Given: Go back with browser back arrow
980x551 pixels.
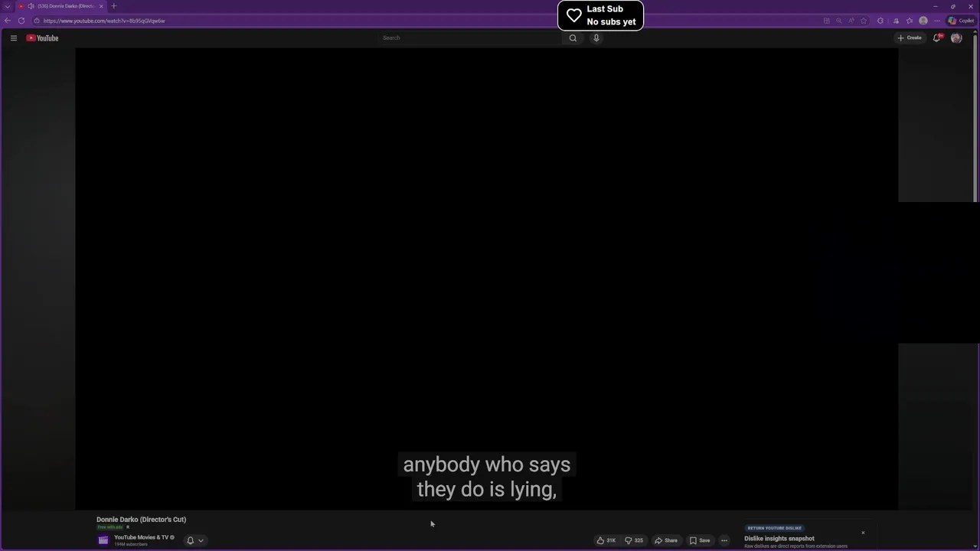Looking at the screenshot, I should click(8, 21).
